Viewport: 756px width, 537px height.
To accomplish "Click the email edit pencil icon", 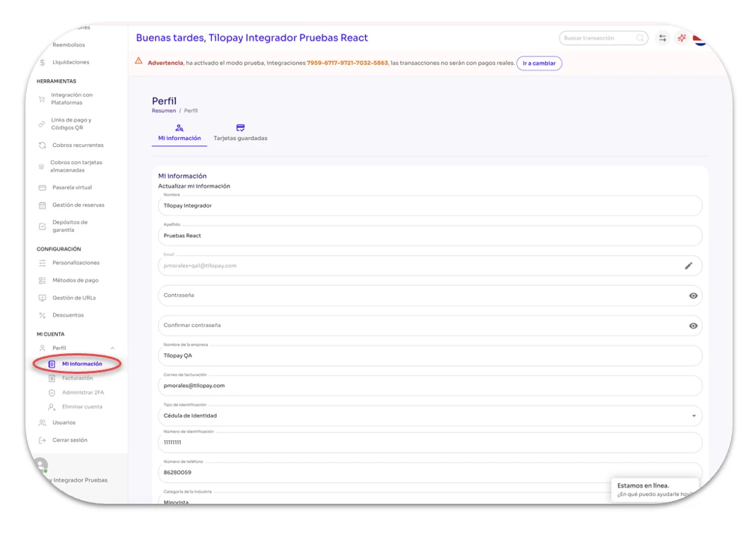I will tap(688, 266).
